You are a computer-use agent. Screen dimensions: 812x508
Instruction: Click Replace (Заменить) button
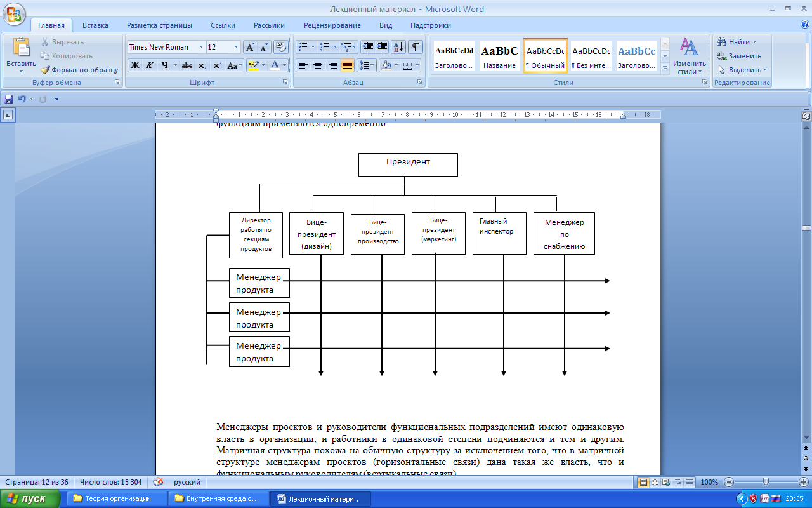coord(739,56)
